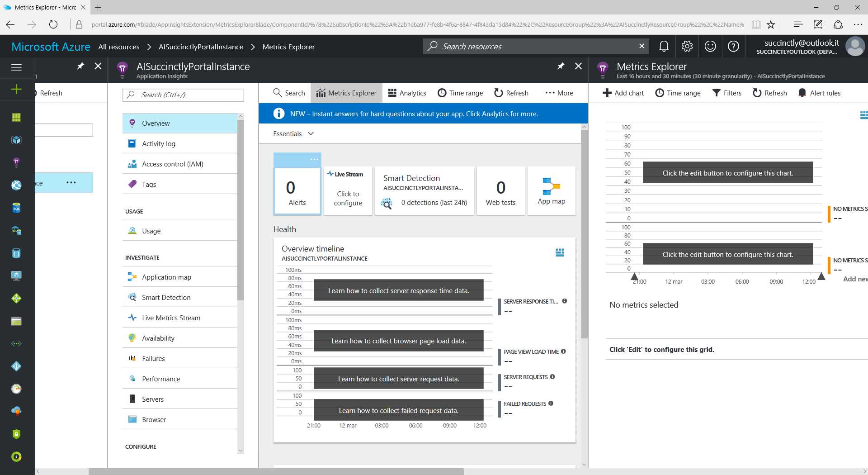Viewport: 868px width, 475px height.
Task: Open Failures menu item
Action: pos(180,358)
